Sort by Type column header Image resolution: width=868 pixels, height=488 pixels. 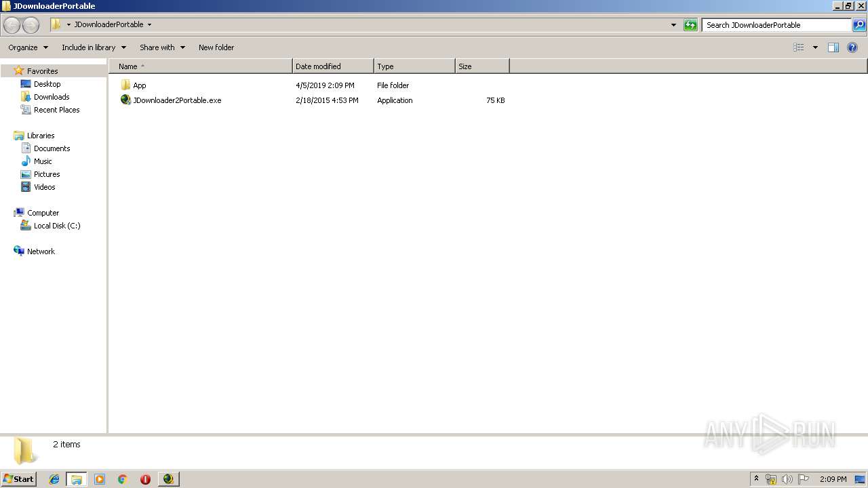[414, 66]
